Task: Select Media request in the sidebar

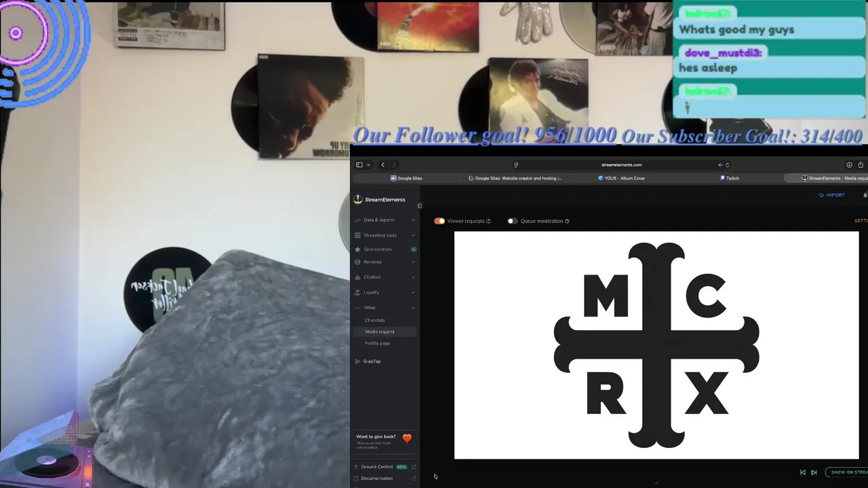Action: (384, 331)
